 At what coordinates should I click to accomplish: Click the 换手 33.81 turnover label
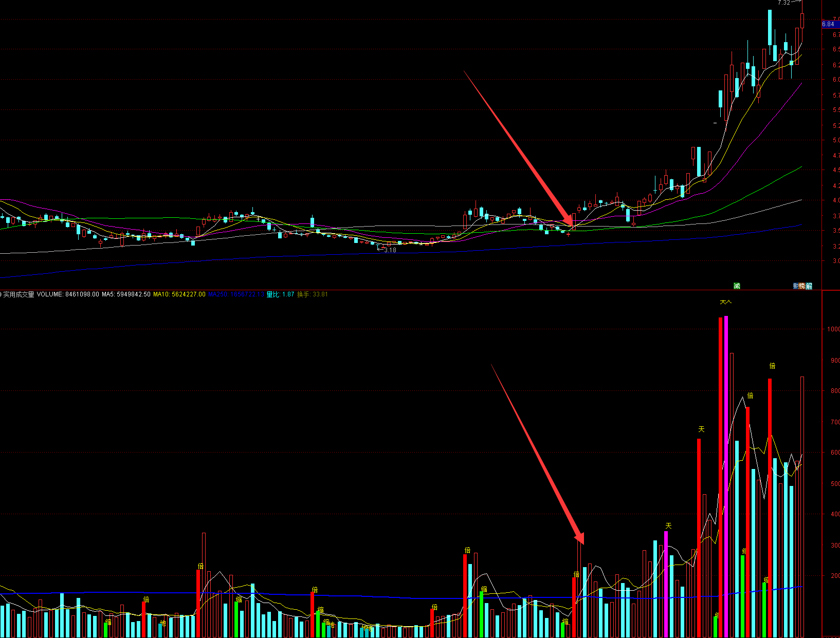pos(312,294)
